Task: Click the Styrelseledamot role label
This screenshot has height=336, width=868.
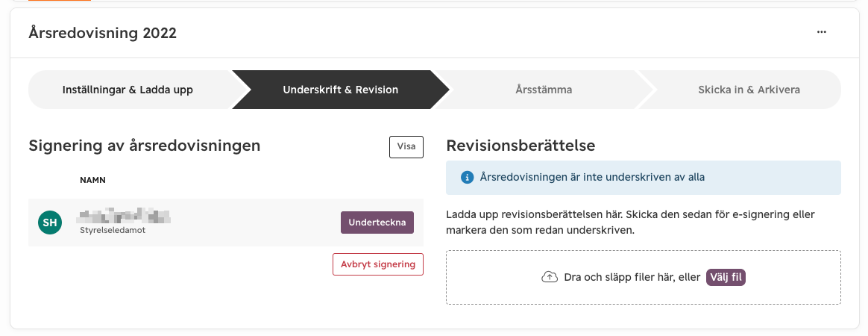Action: pyautogui.click(x=113, y=230)
